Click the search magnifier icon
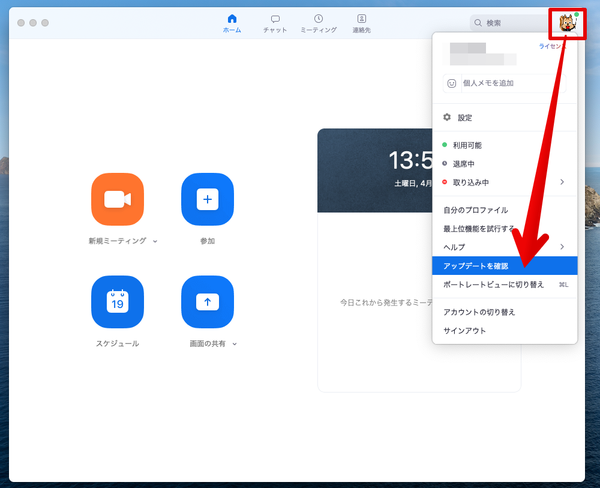 pos(479,22)
